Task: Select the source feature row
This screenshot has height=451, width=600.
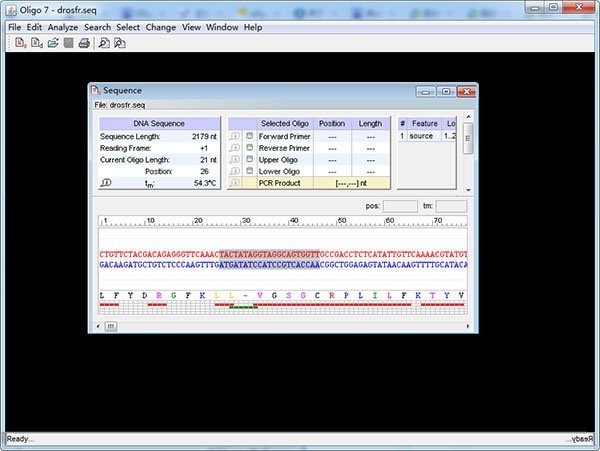Action: pos(427,136)
